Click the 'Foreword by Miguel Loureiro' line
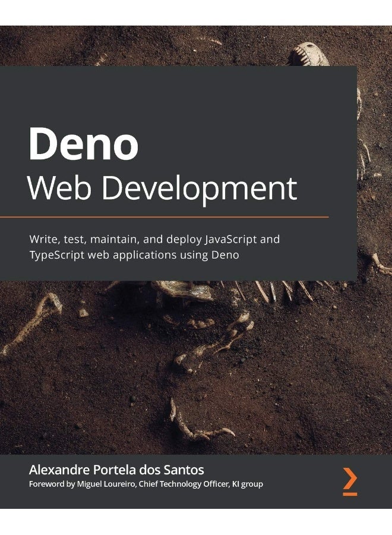The image size is (392, 535). pos(146,484)
